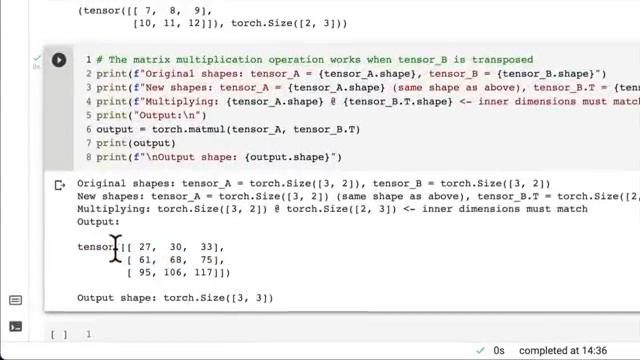Click the torch.matmul(tensor_A, tensor_B.T) line

[228, 129]
